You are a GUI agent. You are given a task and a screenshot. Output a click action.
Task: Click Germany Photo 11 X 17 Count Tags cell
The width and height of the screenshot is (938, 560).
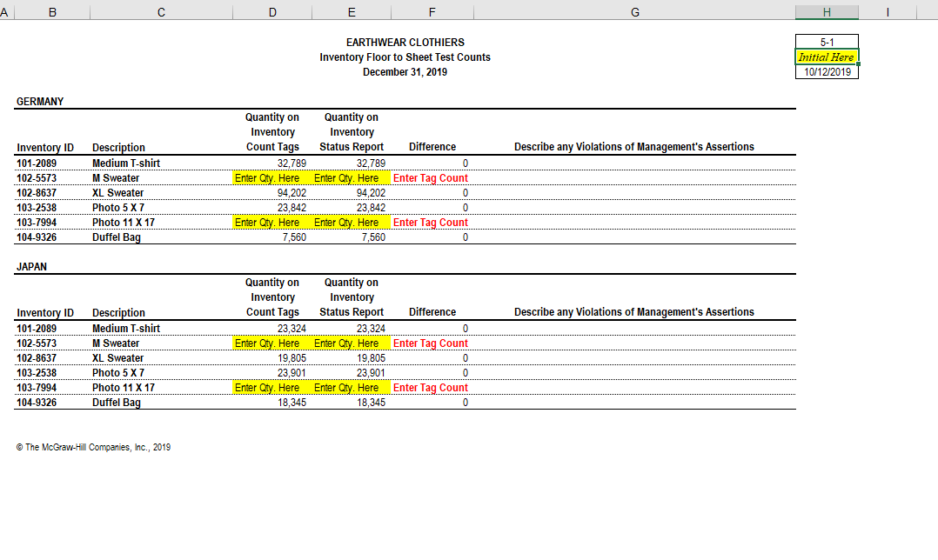click(x=272, y=223)
